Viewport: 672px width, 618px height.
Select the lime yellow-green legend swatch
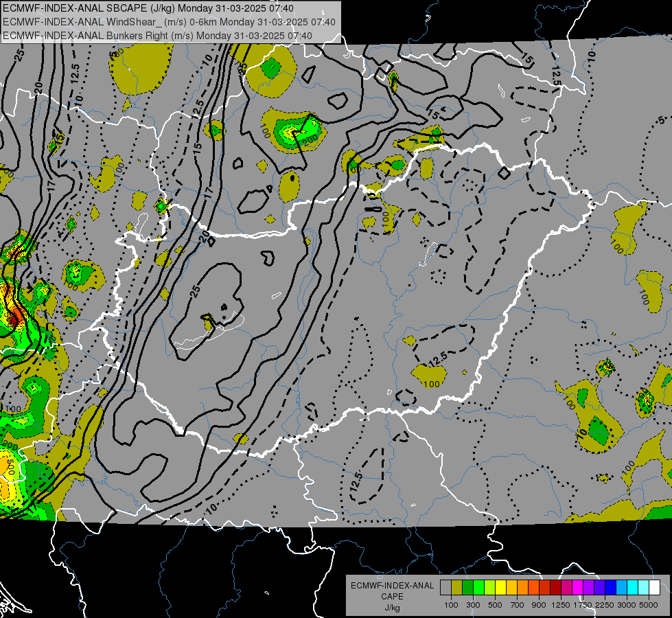[x=489, y=588]
